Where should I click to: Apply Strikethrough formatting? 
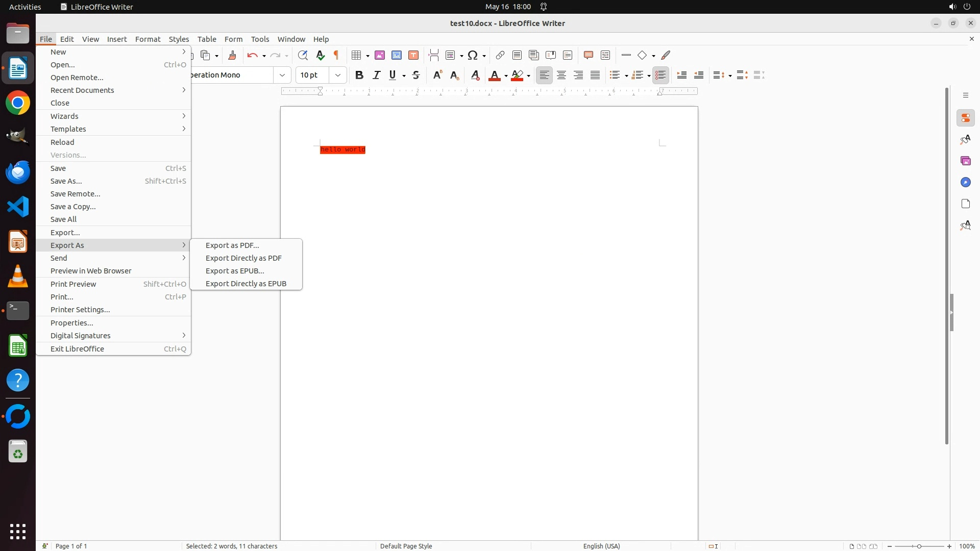coord(416,75)
